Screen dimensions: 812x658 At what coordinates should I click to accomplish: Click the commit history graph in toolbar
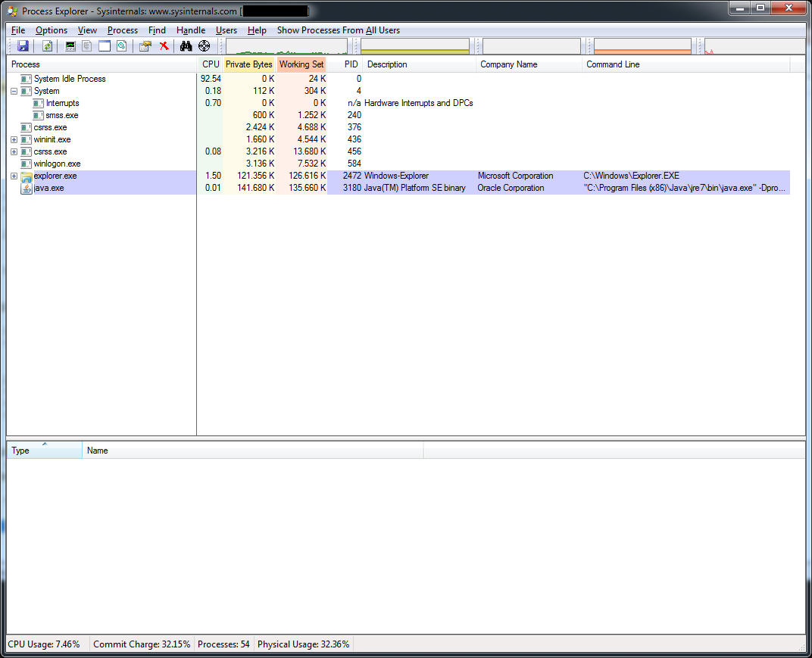point(415,46)
